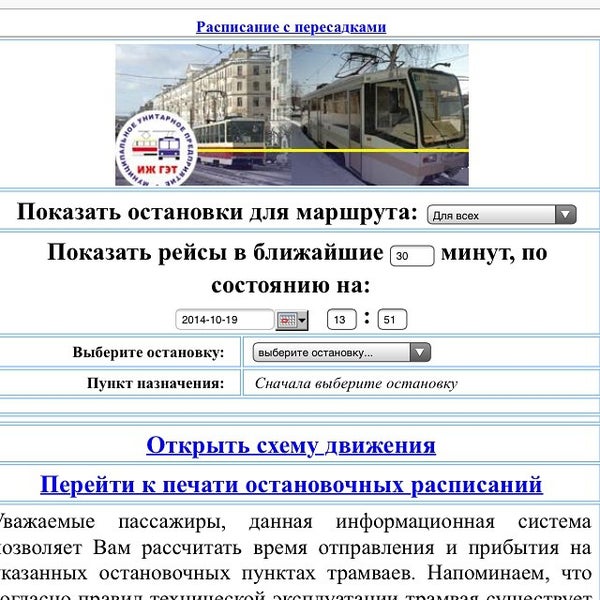Click the hour field showing 13
The image size is (600, 600).
coord(341,320)
